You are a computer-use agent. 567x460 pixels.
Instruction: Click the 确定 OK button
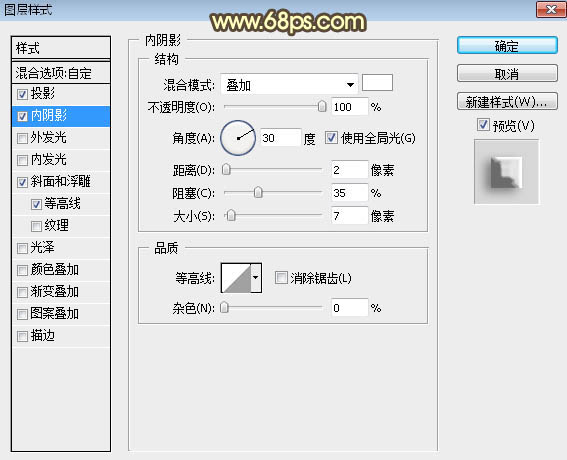click(x=507, y=46)
